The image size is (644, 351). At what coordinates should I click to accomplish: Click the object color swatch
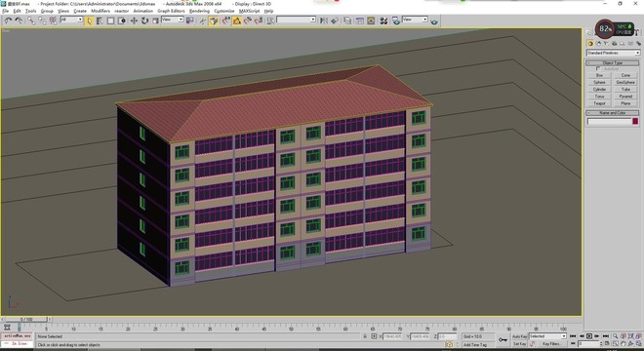(635, 121)
